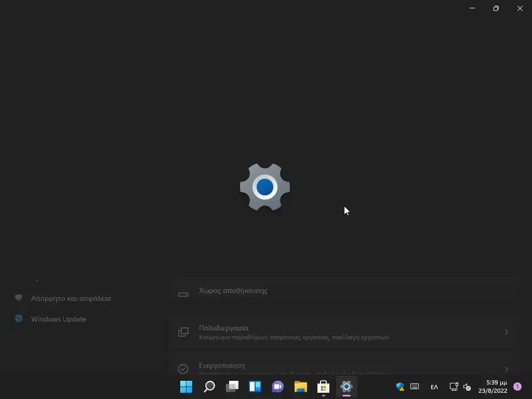Open Απόρρητο και ασφάλεια settings section
Image resolution: width=532 pixels, height=399 pixels.
[63, 298]
